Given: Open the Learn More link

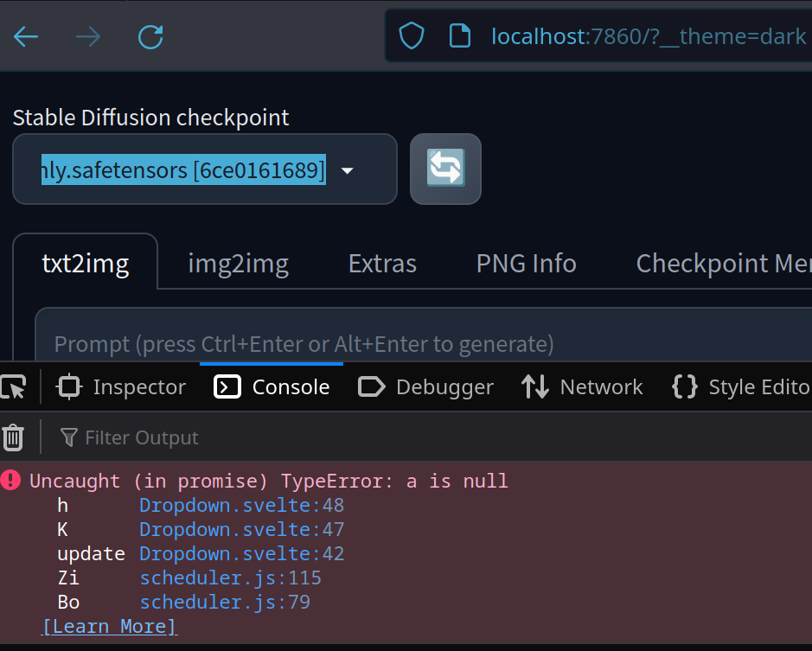Looking at the screenshot, I should [x=109, y=626].
